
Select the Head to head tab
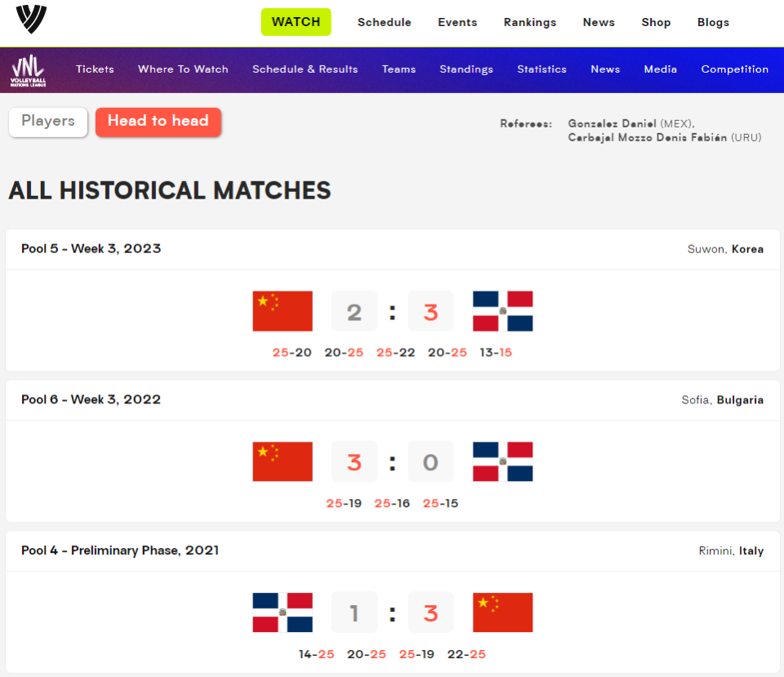158,122
